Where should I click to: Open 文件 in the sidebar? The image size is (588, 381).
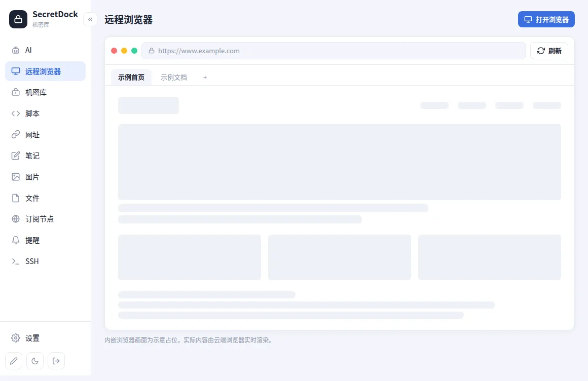tap(46, 198)
